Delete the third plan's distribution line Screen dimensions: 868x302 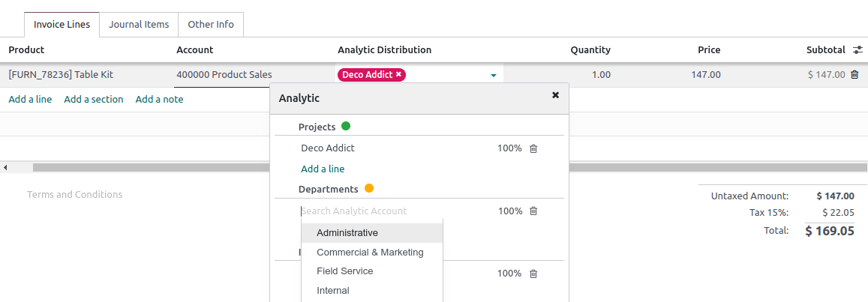[533, 274]
